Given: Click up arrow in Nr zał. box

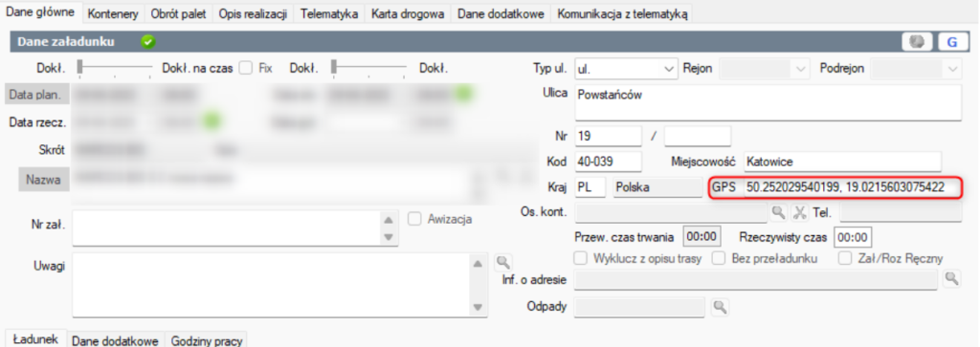Looking at the screenshot, I should (x=389, y=220).
